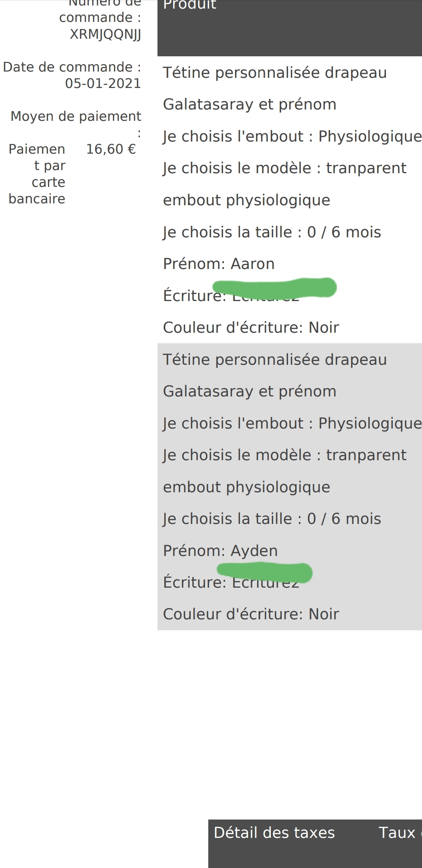Click the order number XRMJQQNJJ
The width and height of the screenshot is (422, 868).
click(105, 34)
